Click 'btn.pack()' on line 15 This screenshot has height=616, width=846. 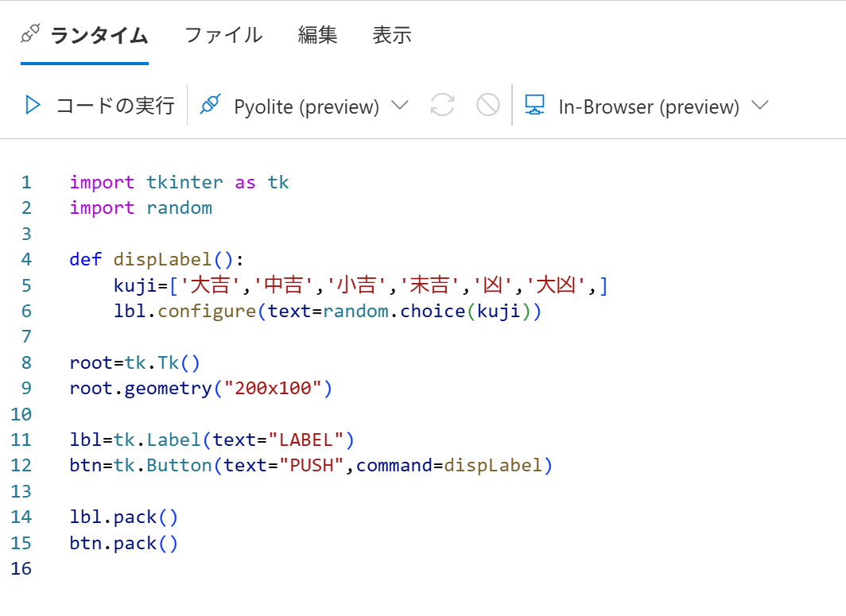tap(123, 543)
